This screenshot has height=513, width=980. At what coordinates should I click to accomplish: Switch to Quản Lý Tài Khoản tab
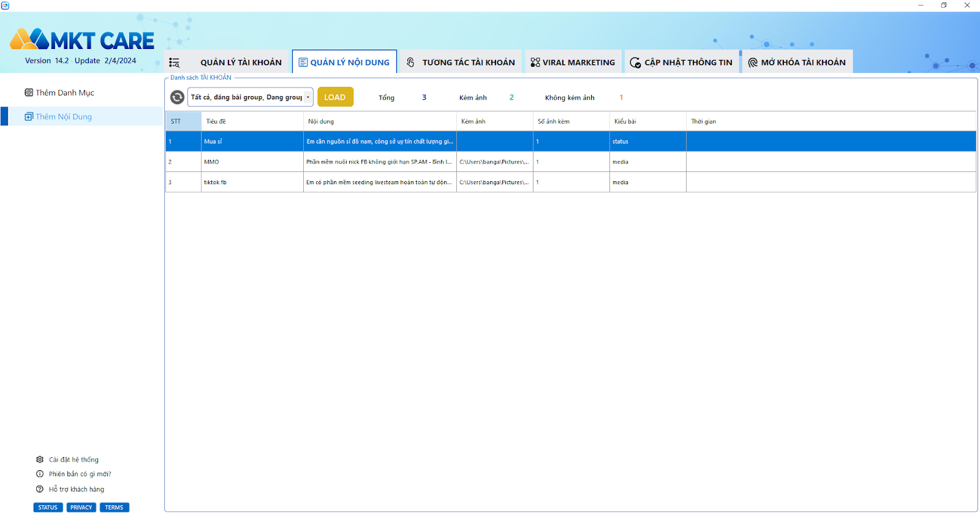[241, 62]
